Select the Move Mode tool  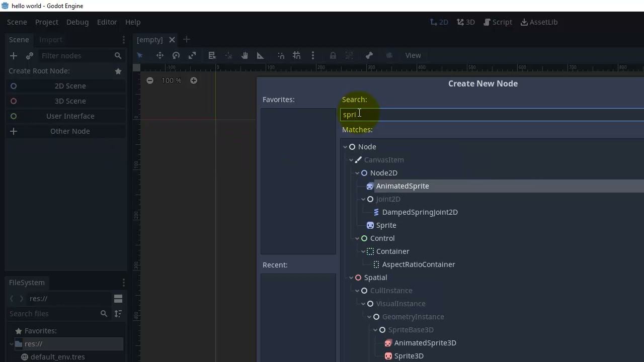(159, 55)
